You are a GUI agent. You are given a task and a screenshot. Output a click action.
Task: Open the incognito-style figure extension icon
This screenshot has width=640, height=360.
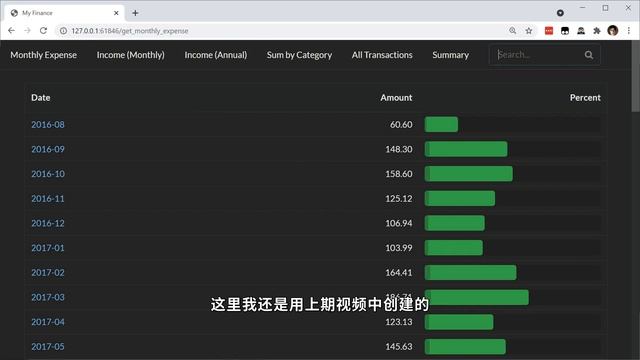click(x=581, y=31)
